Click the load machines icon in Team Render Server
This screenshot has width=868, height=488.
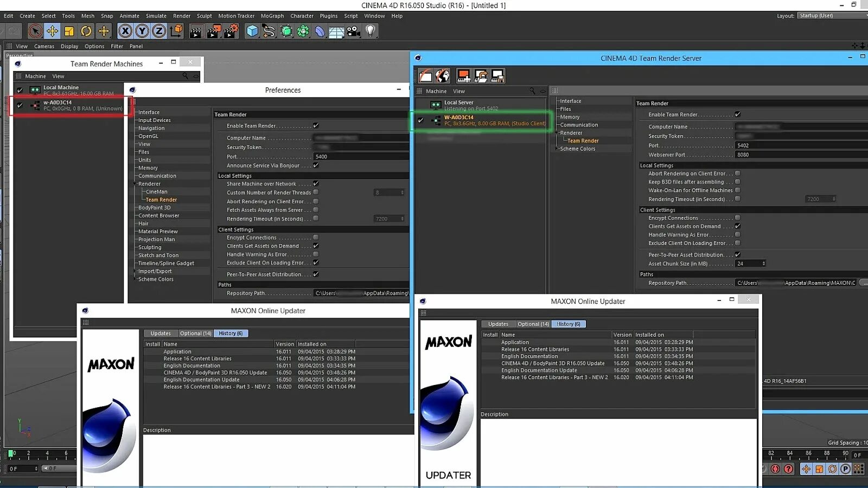point(481,76)
